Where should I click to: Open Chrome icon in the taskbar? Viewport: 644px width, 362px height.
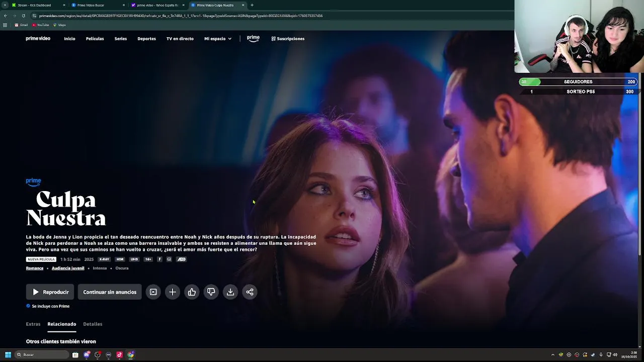click(131, 355)
